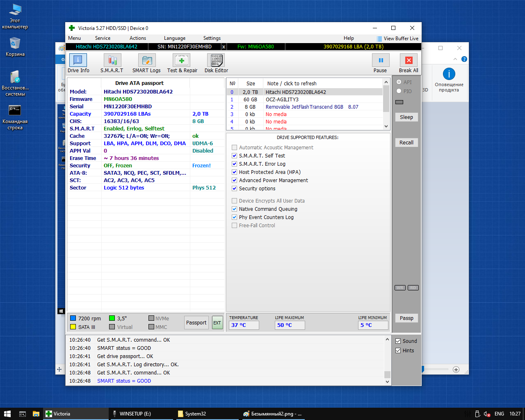Click the green 3,5" color indicator

tap(112, 318)
